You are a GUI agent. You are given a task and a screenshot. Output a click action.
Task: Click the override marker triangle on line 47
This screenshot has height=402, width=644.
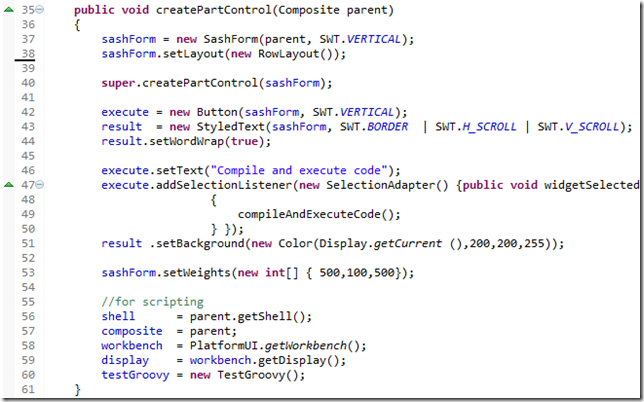tap(9, 185)
